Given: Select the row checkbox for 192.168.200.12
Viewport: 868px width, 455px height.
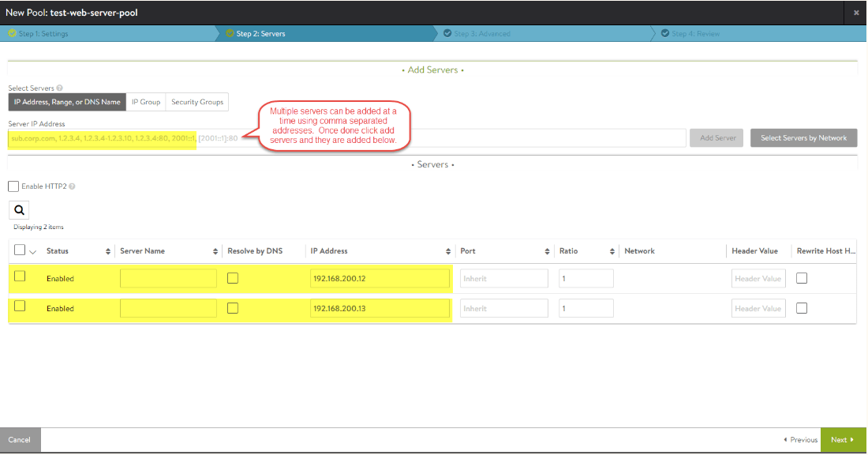Looking at the screenshot, I should tap(20, 276).
